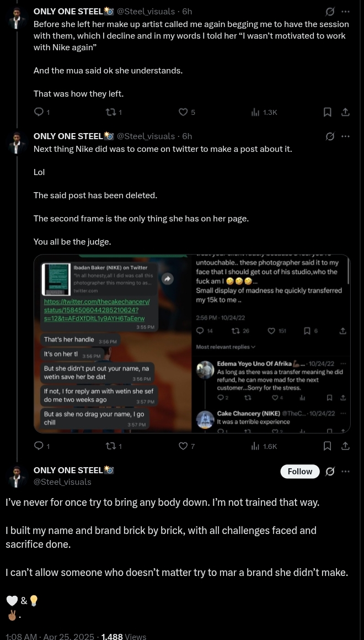364x640 pixels.
Task: Like the first tweet with 5 likes
Action: click(184, 112)
